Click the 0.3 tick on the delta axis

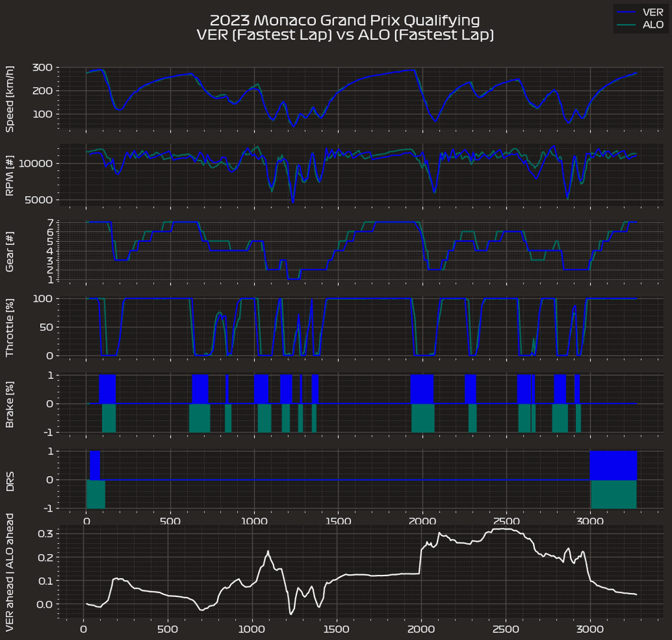pos(45,534)
